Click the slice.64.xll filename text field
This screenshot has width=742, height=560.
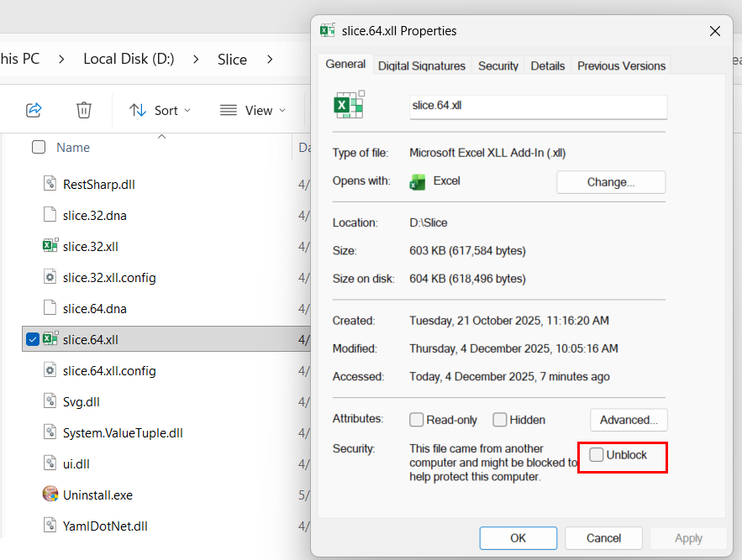(x=539, y=107)
